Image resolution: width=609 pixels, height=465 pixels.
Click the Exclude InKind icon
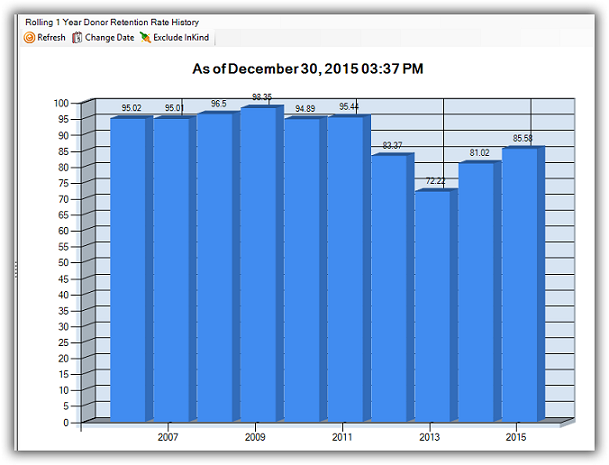coord(145,38)
